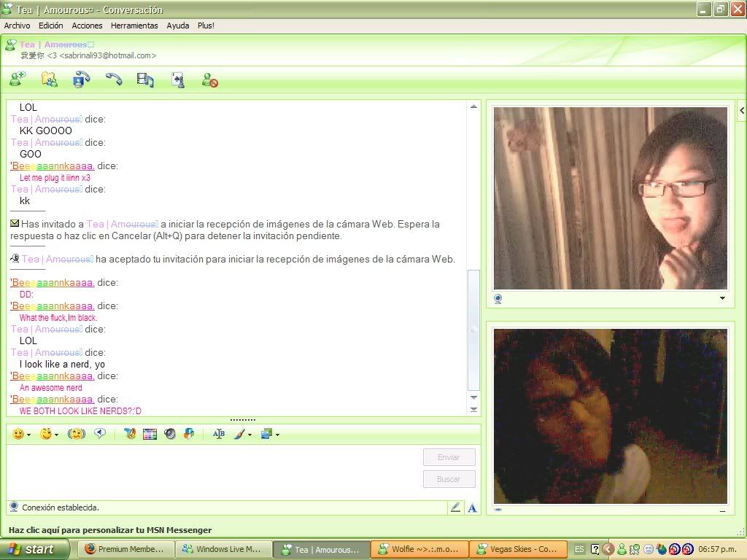
Task: Open the Herramientas menu
Action: pyautogui.click(x=134, y=26)
